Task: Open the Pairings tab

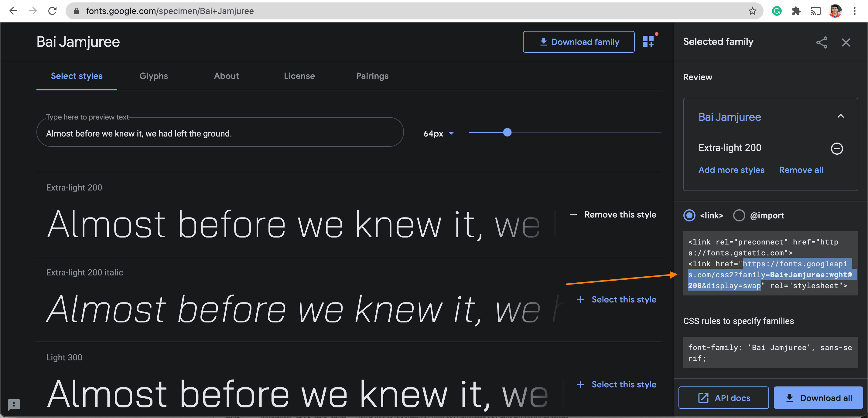Action: [372, 76]
